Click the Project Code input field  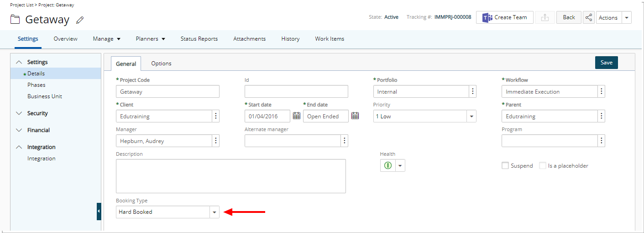coord(168,91)
